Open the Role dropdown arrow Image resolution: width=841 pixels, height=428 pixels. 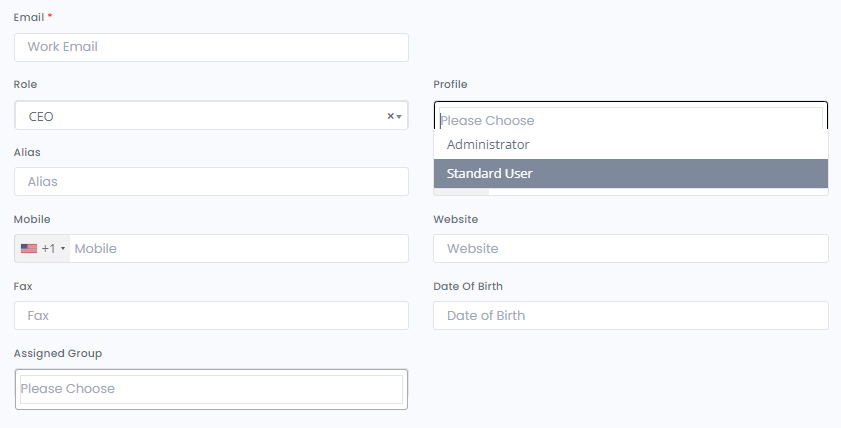[399, 117]
